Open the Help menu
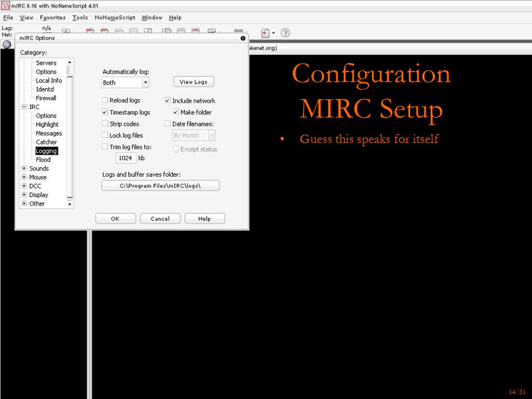532x399 pixels. [x=175, y=18]
